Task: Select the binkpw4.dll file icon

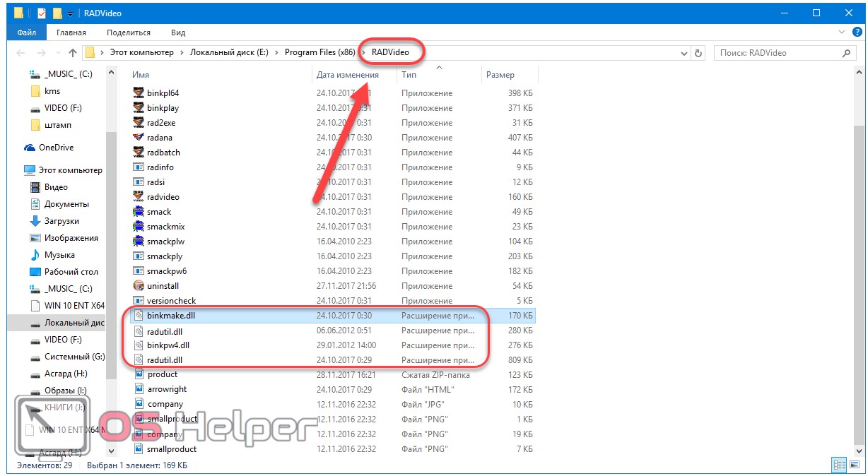Action: 139,345
